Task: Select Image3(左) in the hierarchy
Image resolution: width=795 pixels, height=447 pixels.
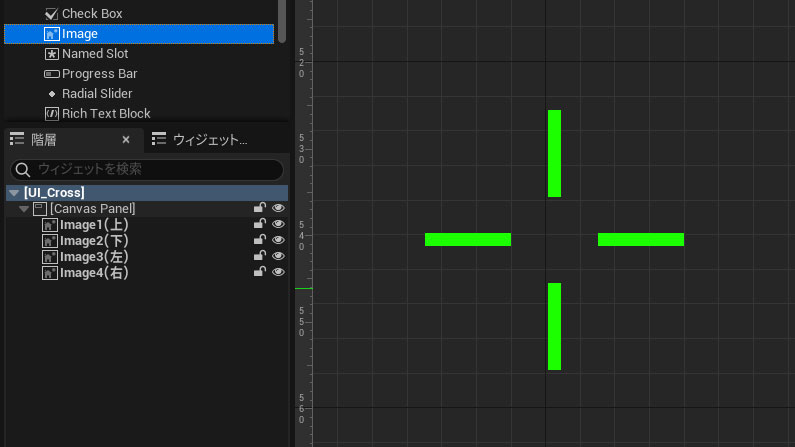Action: tap(147, 257)
